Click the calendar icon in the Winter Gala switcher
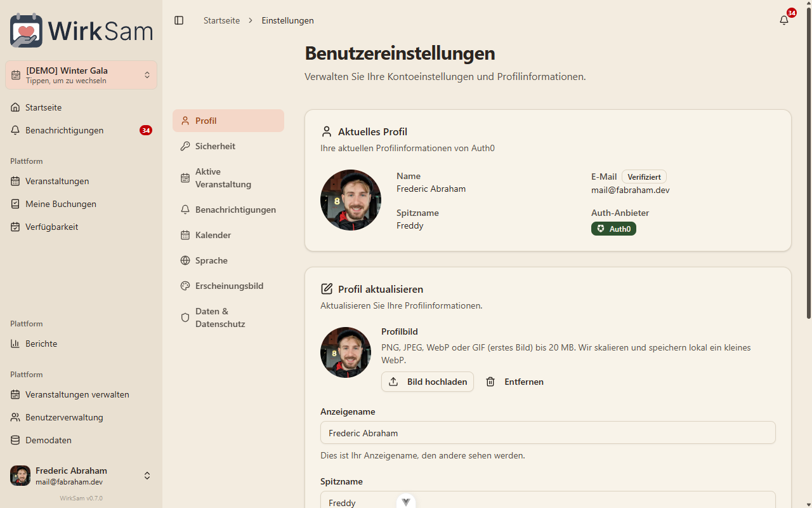Viewport: 812px width, 508px height. coord(16,75)
